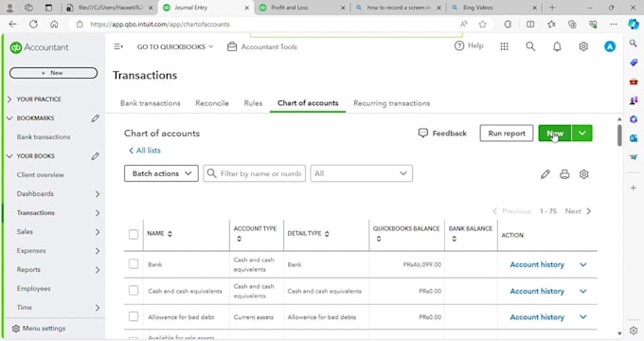Open GO TO QUICKBOOKS dropdown
Image resolution: width=644 pixels, height=341 pixels.
(x=175, y=46)
